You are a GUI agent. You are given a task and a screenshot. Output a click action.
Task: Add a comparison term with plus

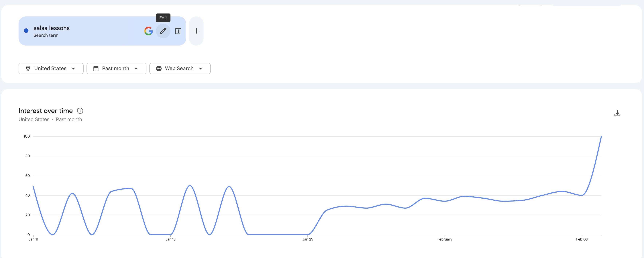coord(196,31)
